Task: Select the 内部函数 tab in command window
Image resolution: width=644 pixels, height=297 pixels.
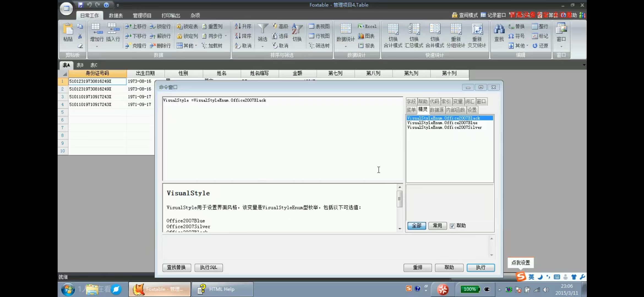Action: pos(455,110)
